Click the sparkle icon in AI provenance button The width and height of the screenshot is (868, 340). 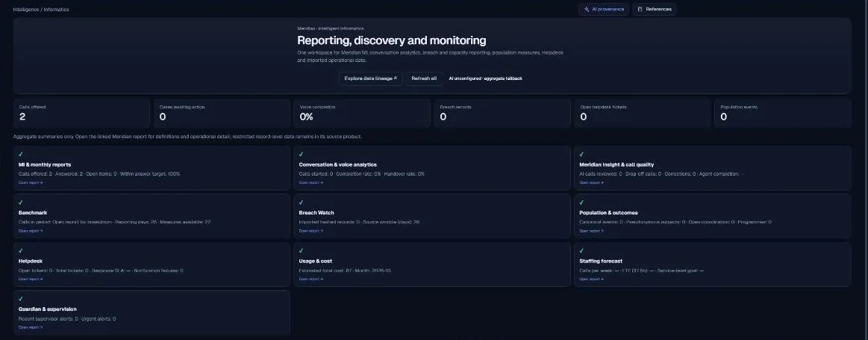[587, 10]
